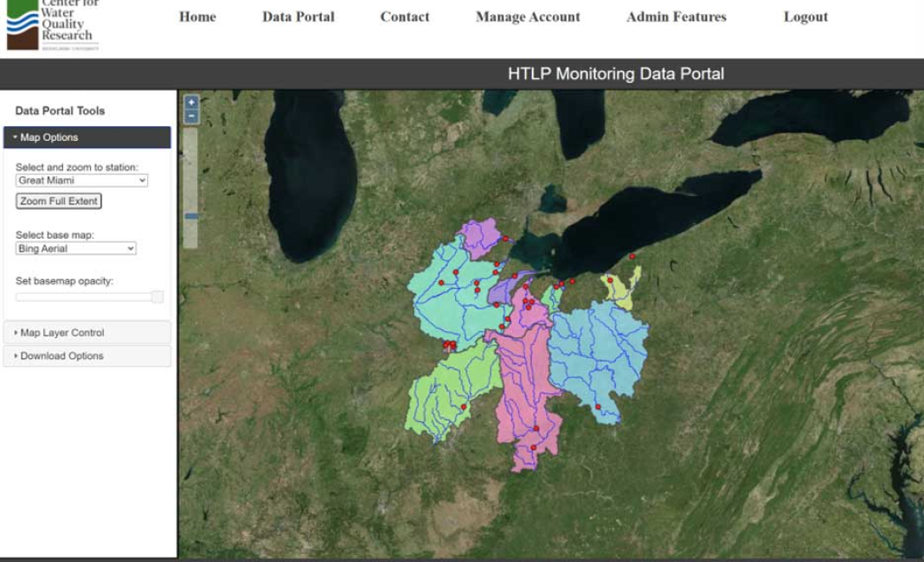The image size is (924, 562).
Task: Open the base map dropdown showing Bing Aerial
Action: point(76,248)
